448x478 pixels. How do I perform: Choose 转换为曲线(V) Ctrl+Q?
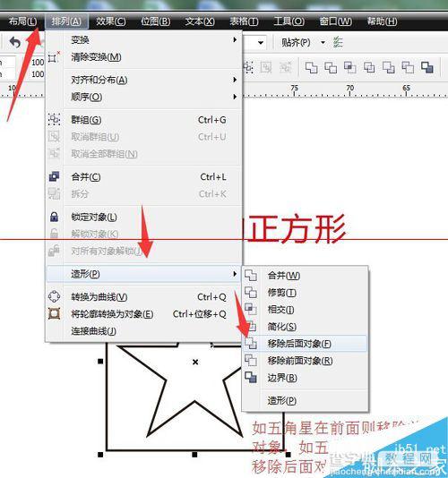coord(143,297)
